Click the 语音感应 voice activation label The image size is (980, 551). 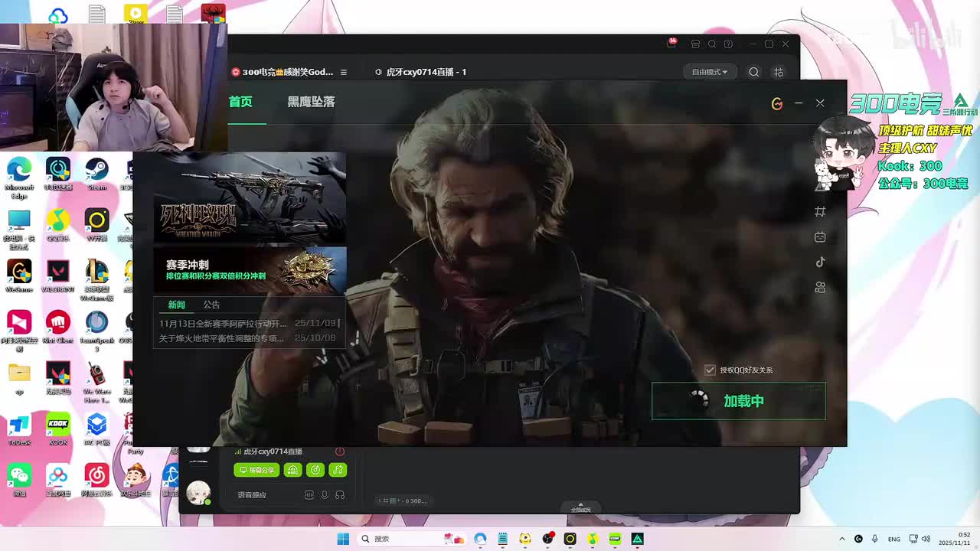(252, 495)
